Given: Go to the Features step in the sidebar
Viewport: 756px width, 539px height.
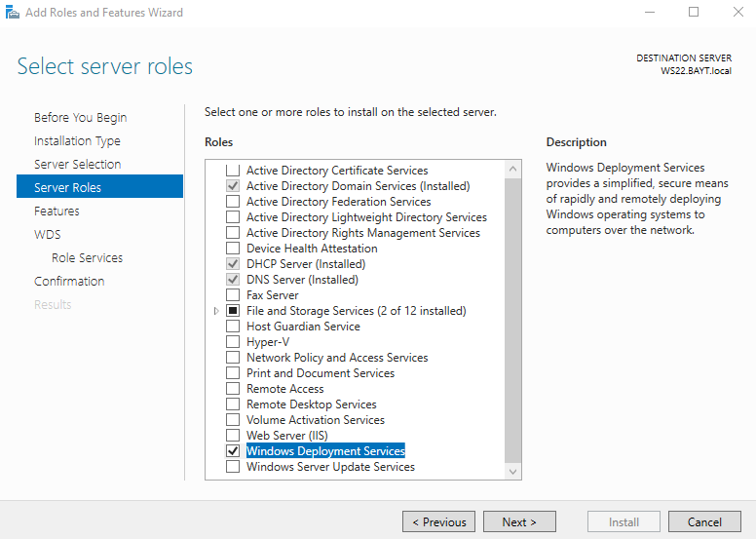Looking at the screenshot, I should pyautogui.click(x=57, y=212).
